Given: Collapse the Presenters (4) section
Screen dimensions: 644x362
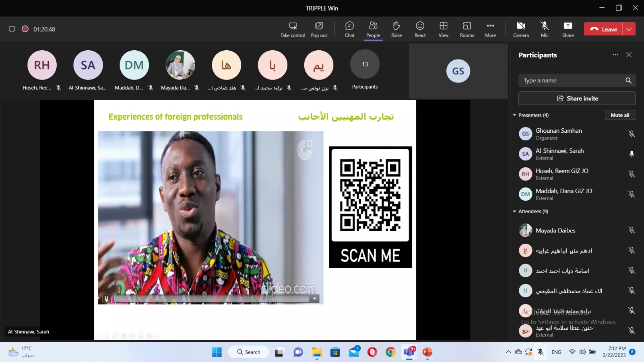Looking at the screenshot, I should (x=514, y=115).
